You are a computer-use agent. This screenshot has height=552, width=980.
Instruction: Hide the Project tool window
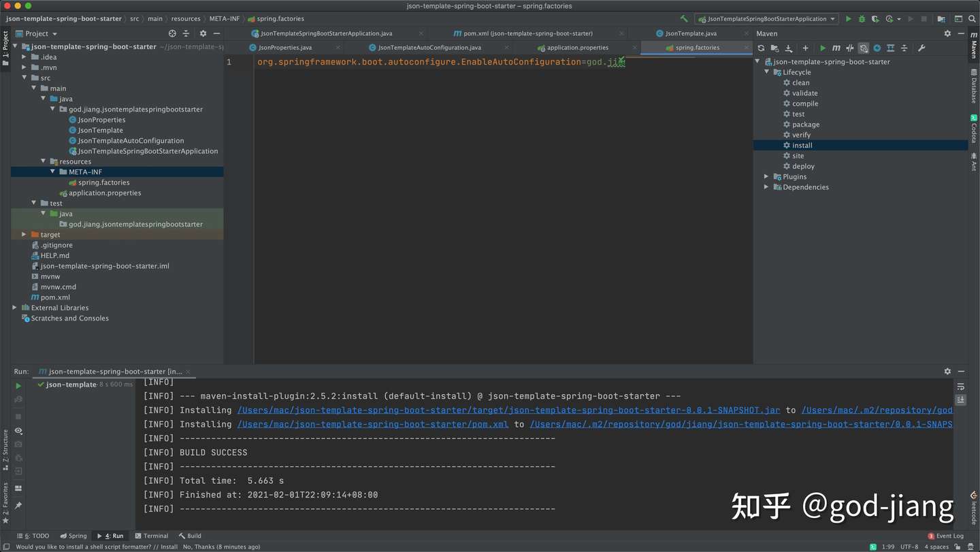[x=216, y=33]
